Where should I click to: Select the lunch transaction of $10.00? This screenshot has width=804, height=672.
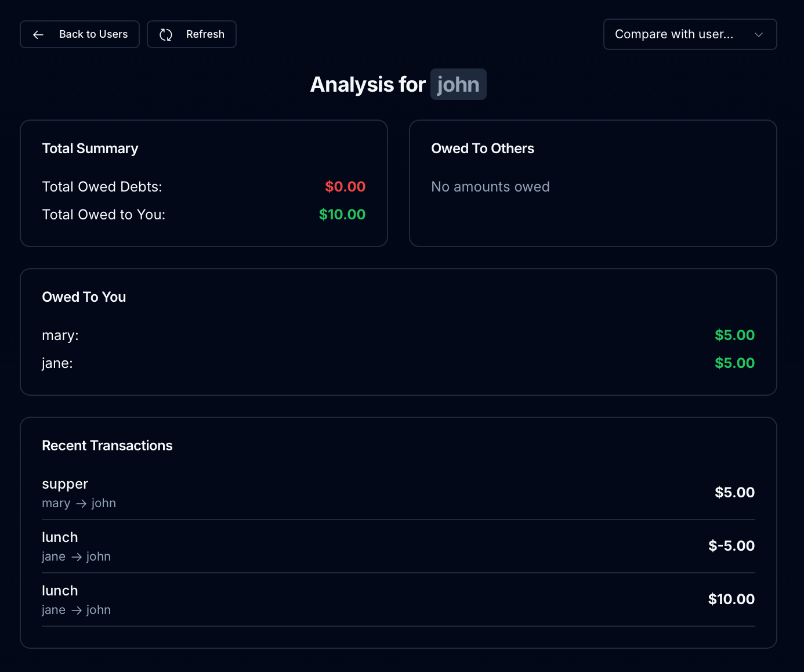[x=399, y=599]
